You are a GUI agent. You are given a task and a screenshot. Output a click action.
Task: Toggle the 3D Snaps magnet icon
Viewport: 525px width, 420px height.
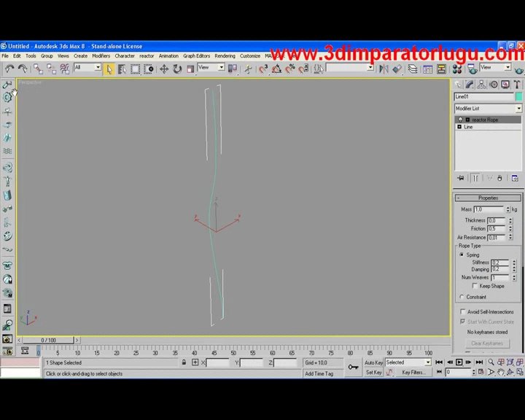pos(263,69)
